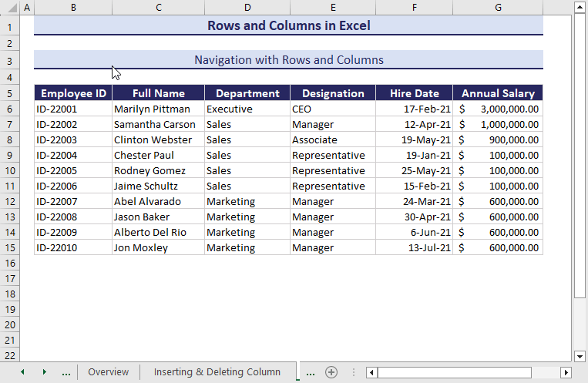588x383 pixels.
Task: Click the horizontal scrollbar thumb
Action: (455, 372)
